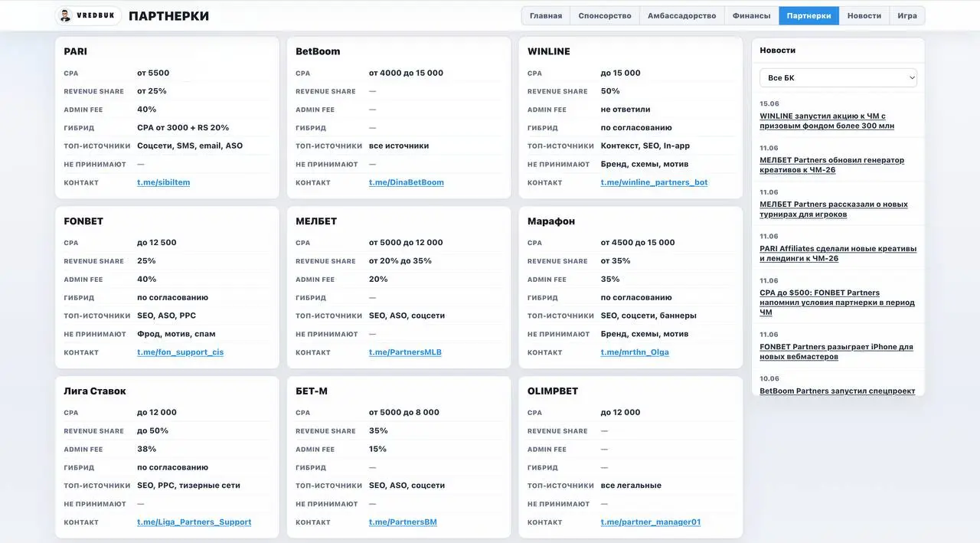The width and height of the screenshot is (980, 543).
Task: Open the Главная tab
Action: click(546, 15)
